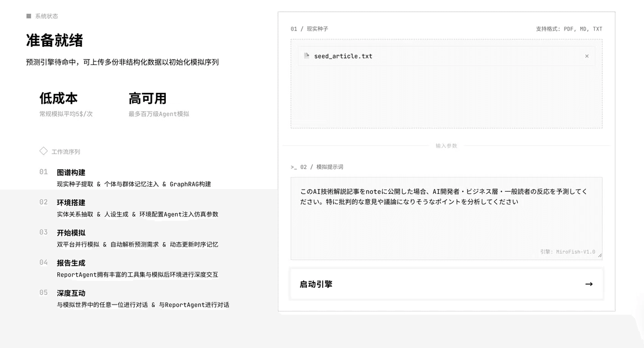Select workflow step 02 环境搭建
Screen dimensions: 644x348
(x=71, y=202)
